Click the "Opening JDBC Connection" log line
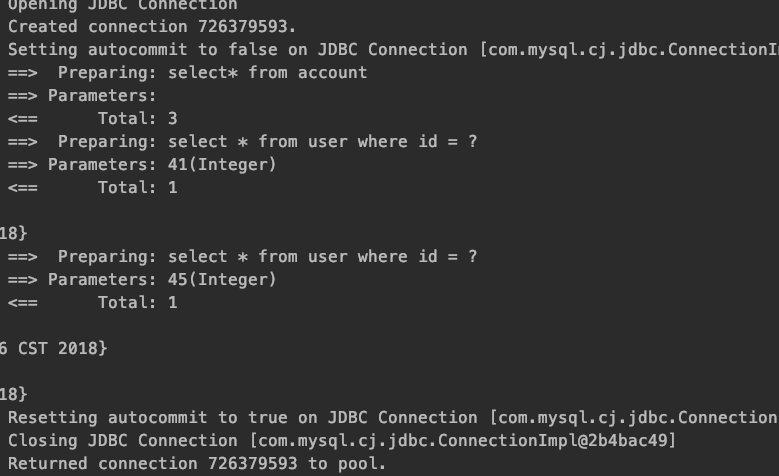This screenshot has height=476, width=779. (123, 5)
